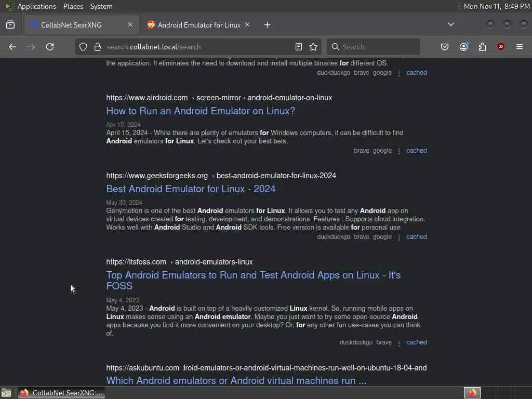Open Firefox View icon

point(10,25)
